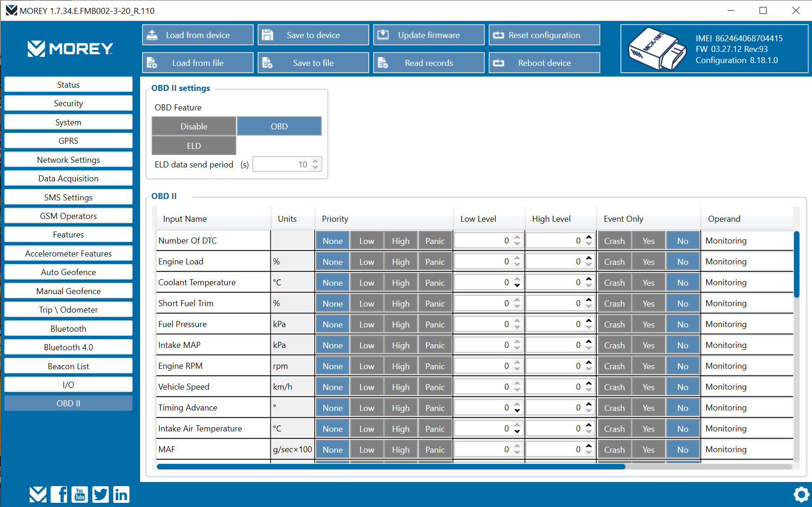
Task: Open the YouTube icon in footer
Action: (x=80, y=494)
